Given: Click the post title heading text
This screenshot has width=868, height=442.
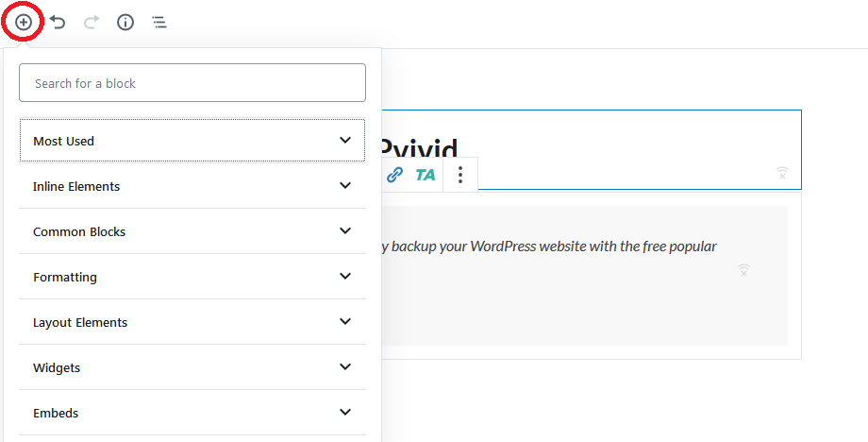Looking at the screenshot, I should click(420, 147).
